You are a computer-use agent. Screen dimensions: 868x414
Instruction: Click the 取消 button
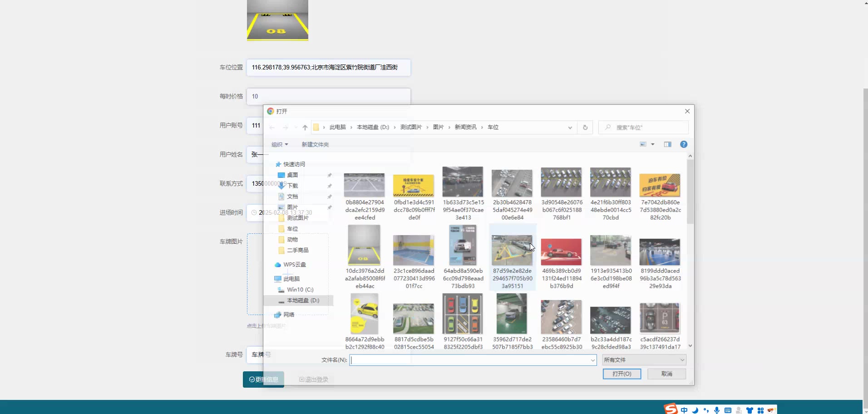point(666,374)
